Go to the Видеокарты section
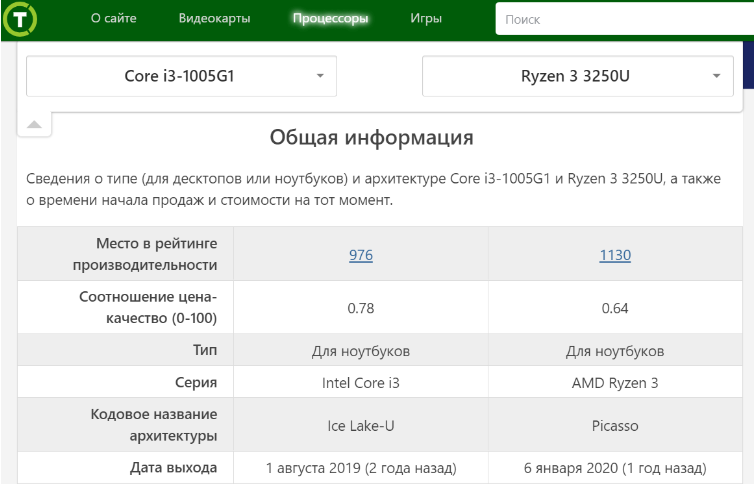Image resolution: width=755 pixels, height=484 pixels. pos(214,18)
